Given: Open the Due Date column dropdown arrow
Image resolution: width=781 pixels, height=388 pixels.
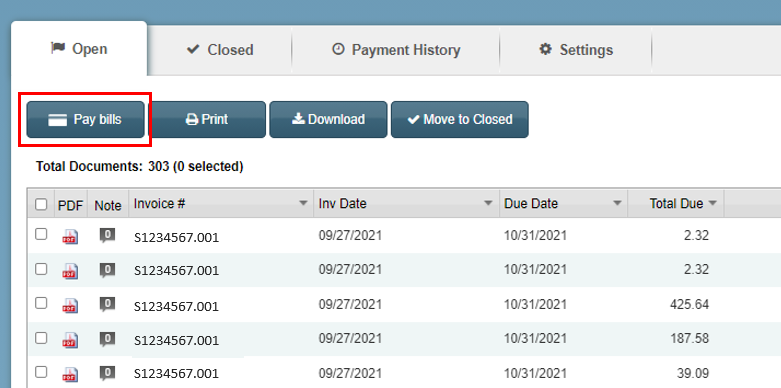Looking at the screenshot, I should click(617, 203).
